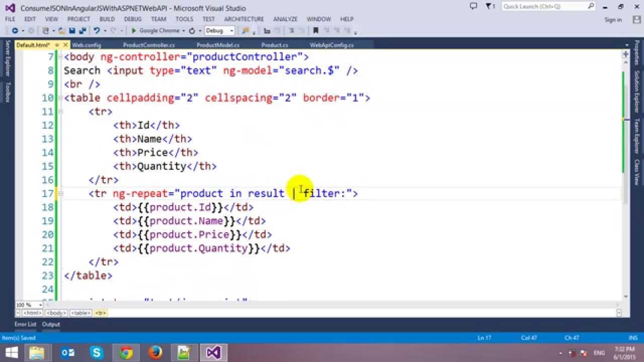Open Firefox from the taskbar
644x362 pixels.
click(x=155, y=352)
